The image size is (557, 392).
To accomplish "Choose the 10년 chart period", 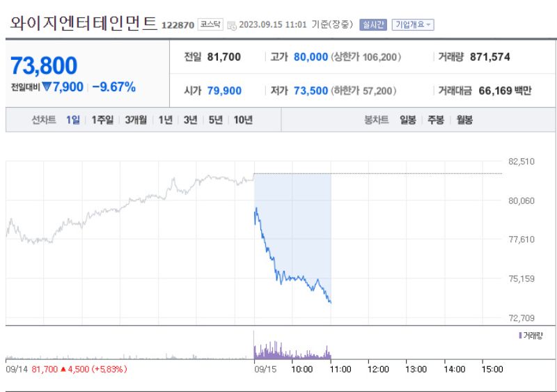I will point(243,120).
